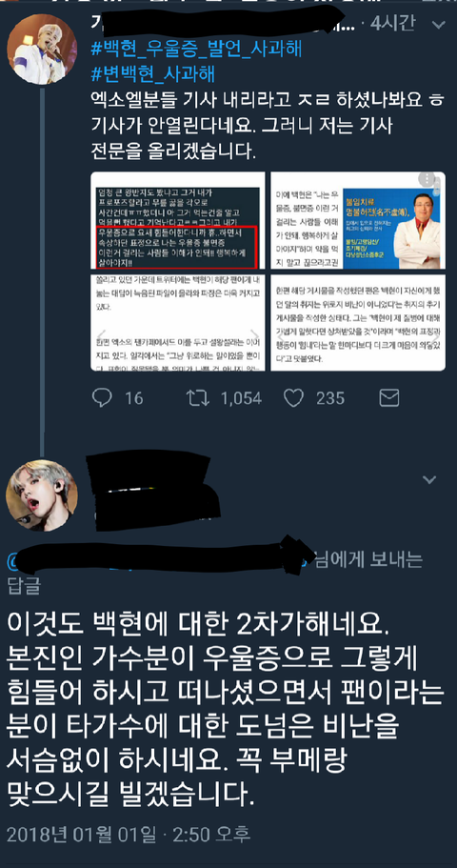
Task: View top-right image with man in white suit
Action: click(x=358, y=220)
